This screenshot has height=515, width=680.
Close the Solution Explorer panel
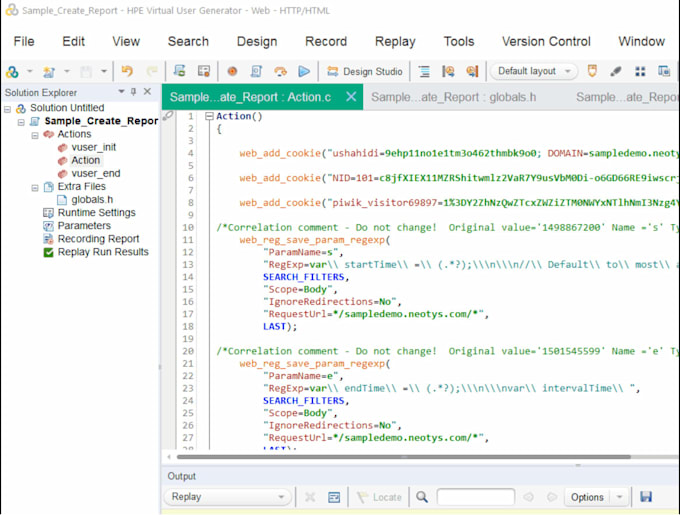point(147,92)
